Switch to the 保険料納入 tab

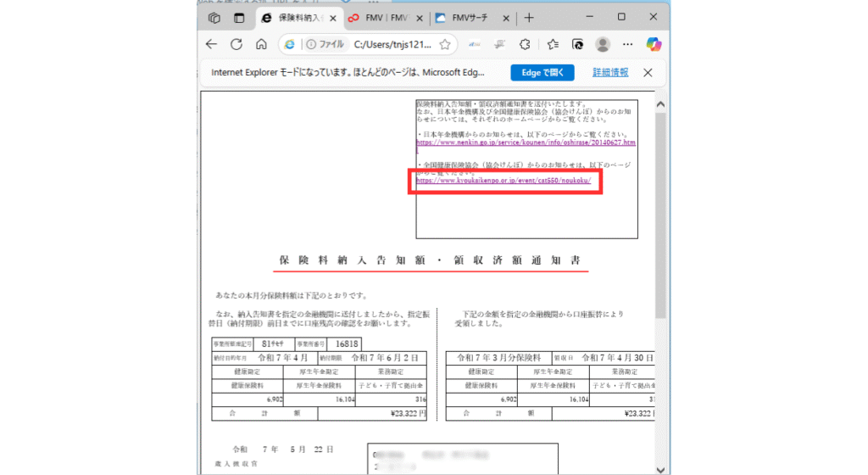(x=299, y=19)
